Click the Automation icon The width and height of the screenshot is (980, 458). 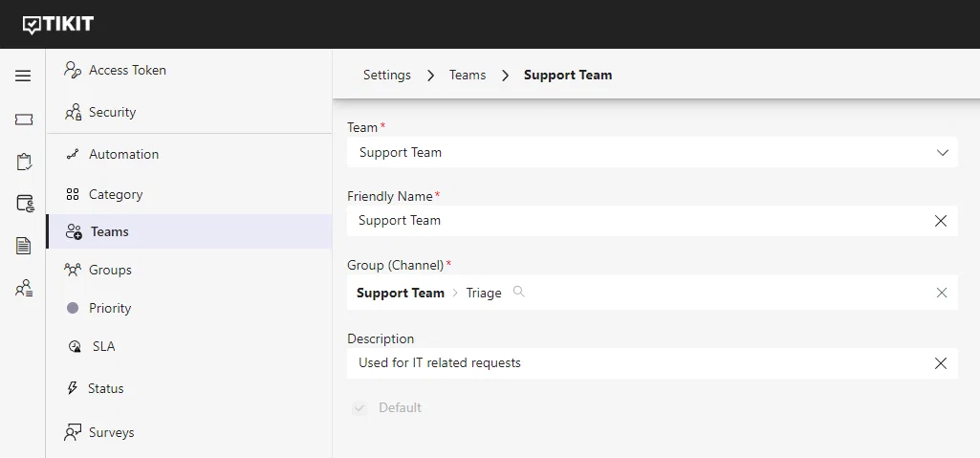pos(73,154)
